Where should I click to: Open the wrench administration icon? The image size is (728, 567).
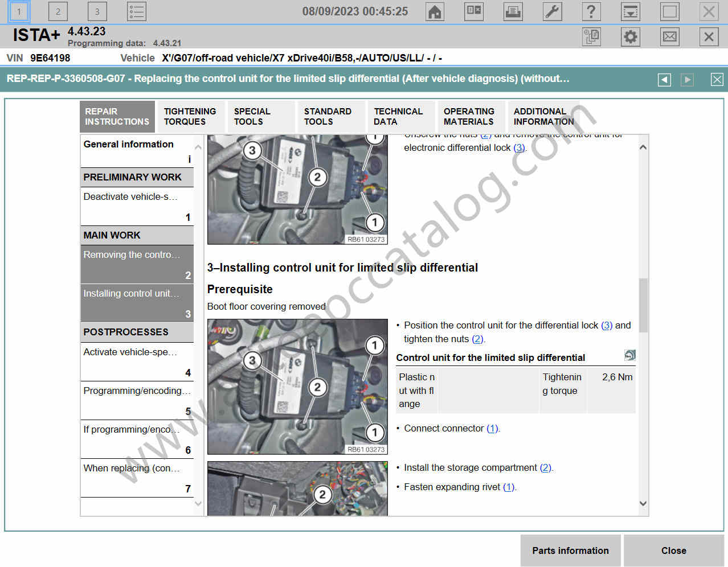tap(552, 11)
